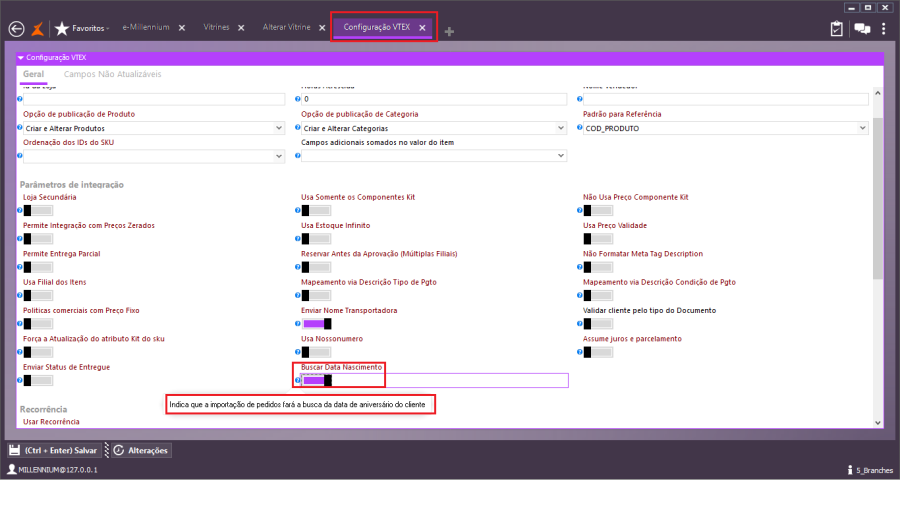This screenshot has height=506, width=900.
Task: Toggle the Permite Entrega Parcial switch
Action: point(38,267)
